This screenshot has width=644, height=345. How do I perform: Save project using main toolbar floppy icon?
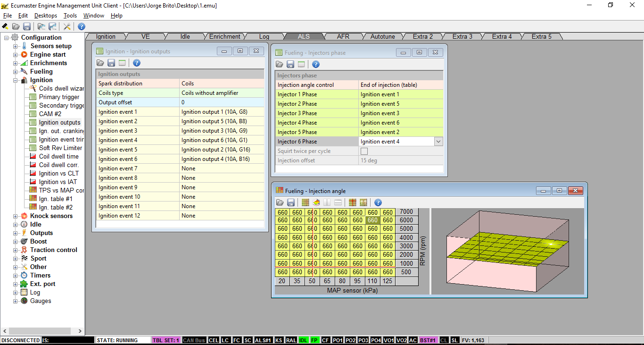[27, 26]
